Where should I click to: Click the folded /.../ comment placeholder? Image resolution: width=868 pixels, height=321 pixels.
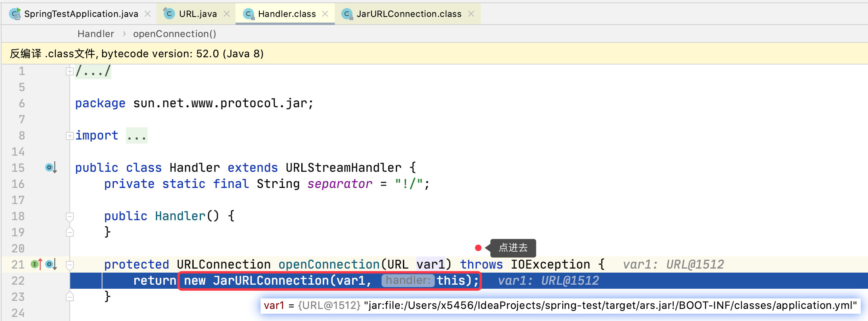[x=93, y=71]
